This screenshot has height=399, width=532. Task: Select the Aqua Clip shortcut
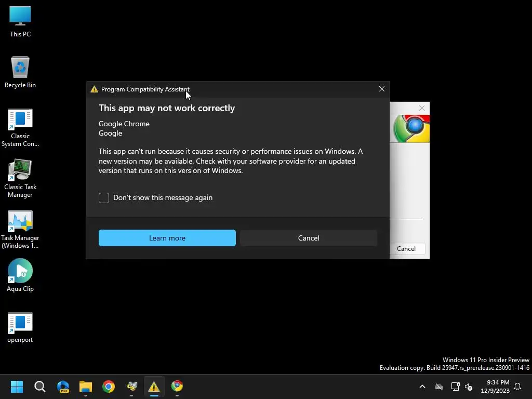[x=20, y=275]
